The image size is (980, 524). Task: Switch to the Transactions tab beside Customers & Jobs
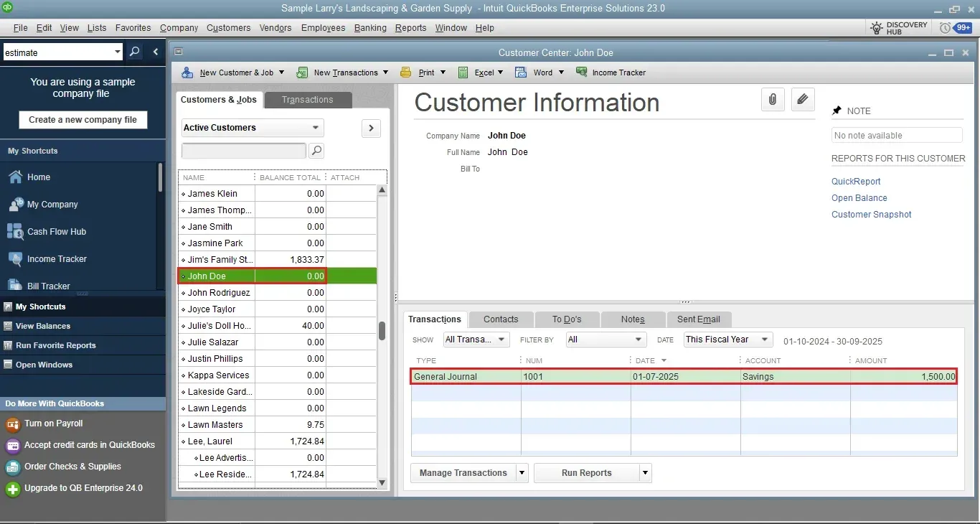point(308,100)
